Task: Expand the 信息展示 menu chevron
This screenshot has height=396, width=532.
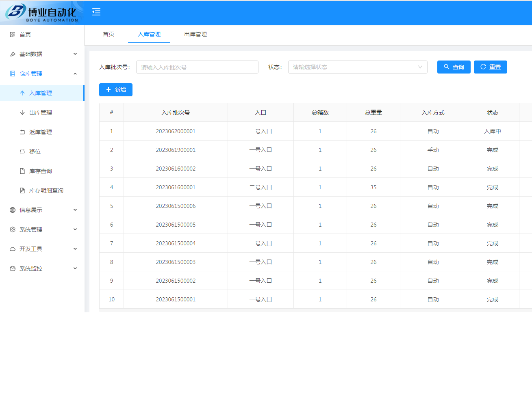Action: (75, 210)
